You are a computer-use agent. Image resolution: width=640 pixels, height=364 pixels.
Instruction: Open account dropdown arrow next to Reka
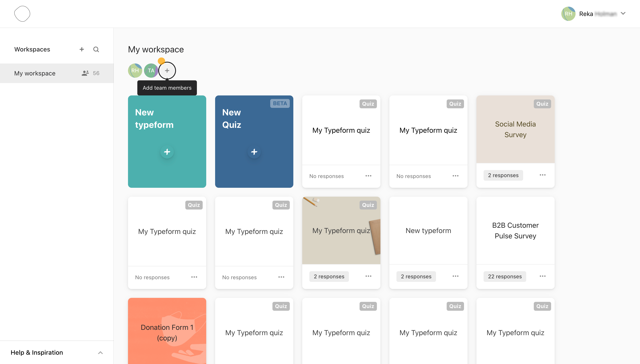point(623,14)
